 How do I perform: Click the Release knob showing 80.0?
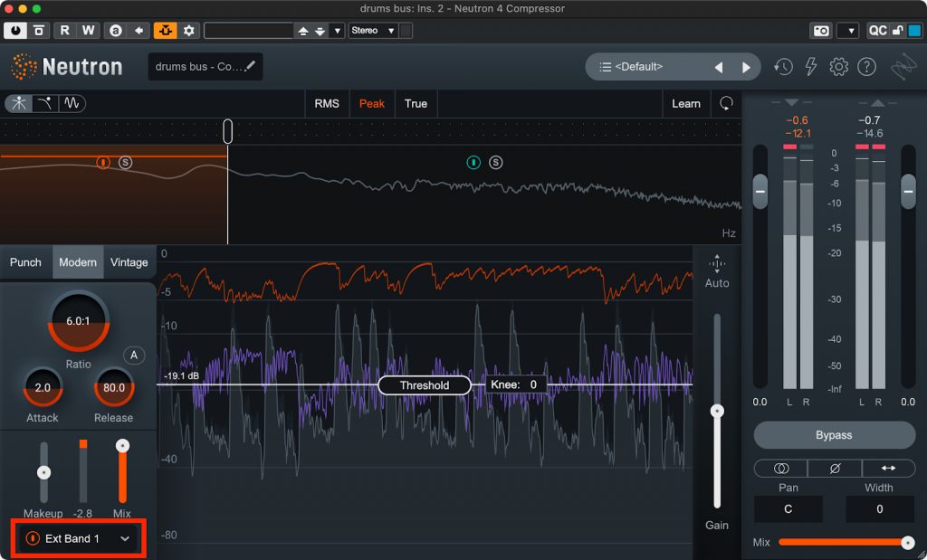click(114, 387)
